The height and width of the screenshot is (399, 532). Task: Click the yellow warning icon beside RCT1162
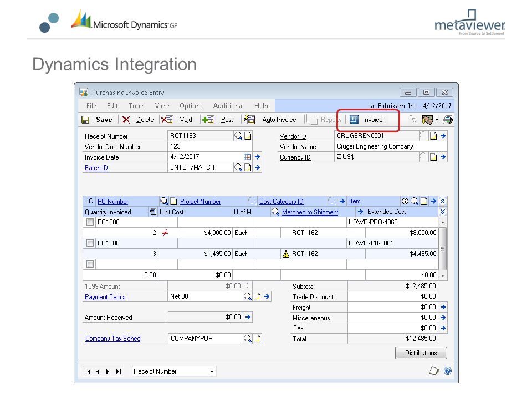[286, 254]
